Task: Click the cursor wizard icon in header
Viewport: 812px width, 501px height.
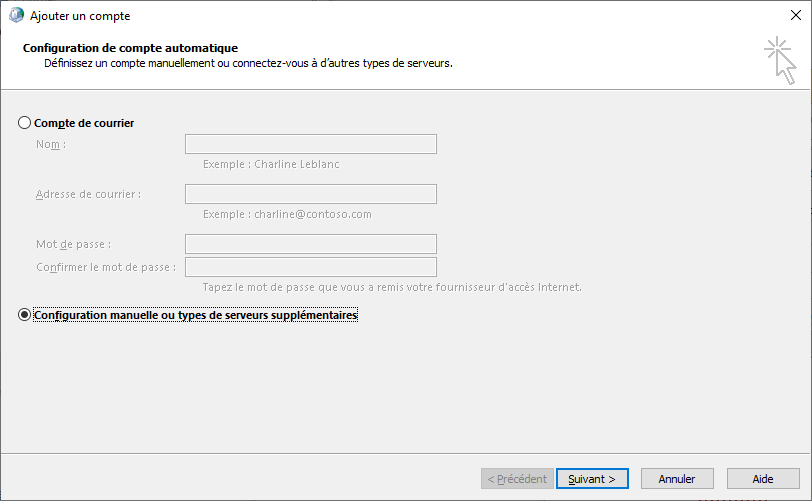Action: tap(780, 61)
